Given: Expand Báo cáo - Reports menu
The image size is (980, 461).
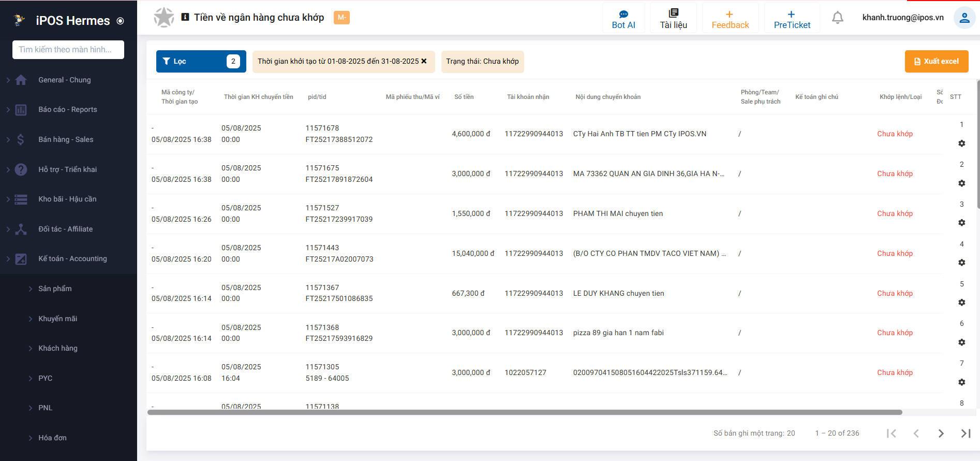Looking at the screenshot, I should pos(8,110).
